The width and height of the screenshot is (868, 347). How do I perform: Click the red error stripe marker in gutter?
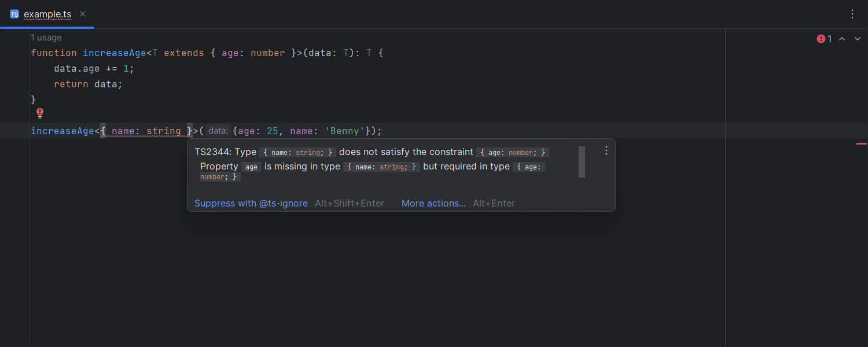pos(862,143)
